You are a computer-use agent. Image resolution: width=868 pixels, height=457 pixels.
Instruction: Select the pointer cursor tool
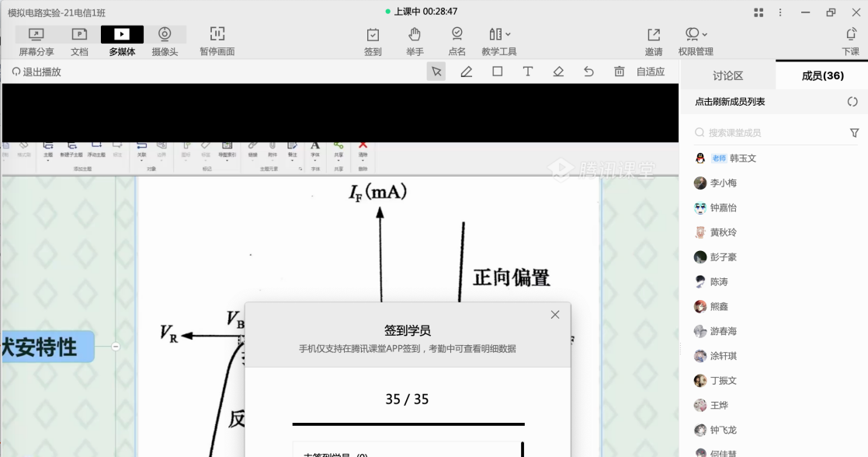[x=436, y=72]
